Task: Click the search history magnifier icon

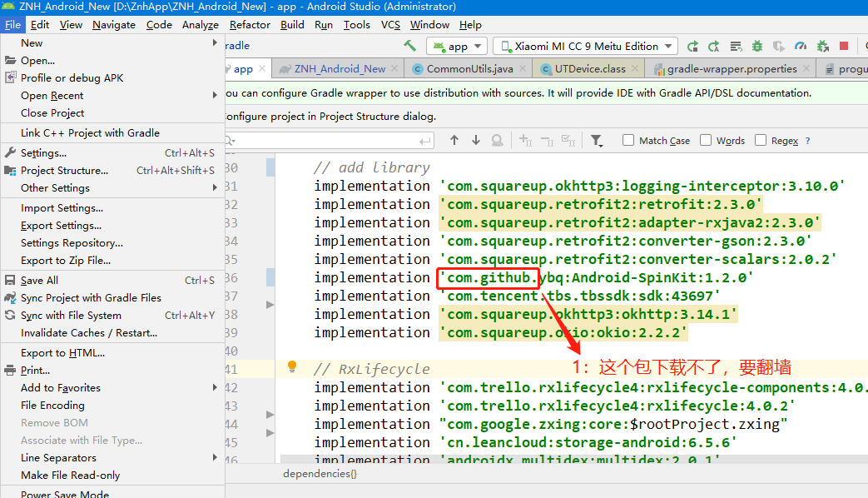Action: (231, 141)
